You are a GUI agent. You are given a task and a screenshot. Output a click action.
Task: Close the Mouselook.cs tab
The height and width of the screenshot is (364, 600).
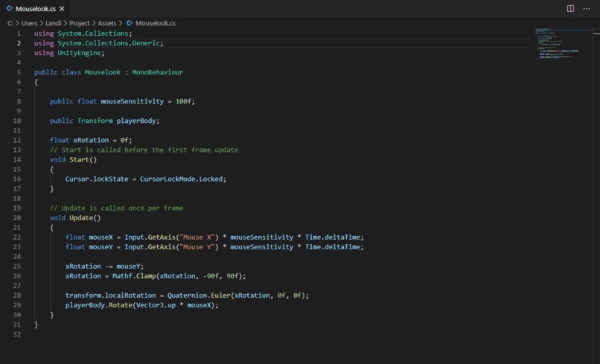coord(62,8)
